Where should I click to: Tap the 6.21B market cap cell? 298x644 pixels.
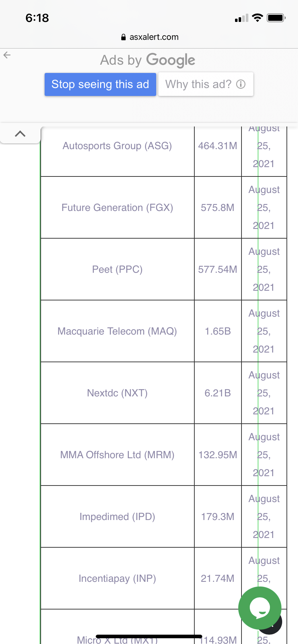click(218, 393)
